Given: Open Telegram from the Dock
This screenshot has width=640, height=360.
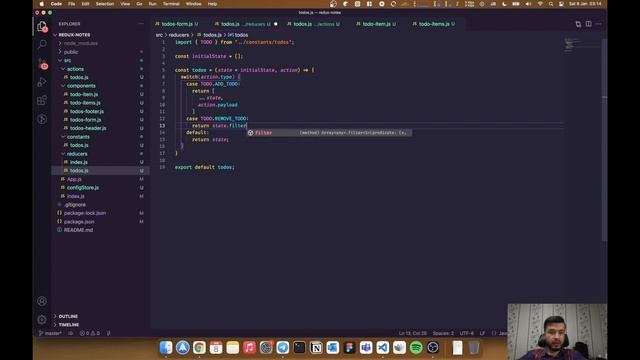Looking at the screenshot, I should [x=282, y=347].
